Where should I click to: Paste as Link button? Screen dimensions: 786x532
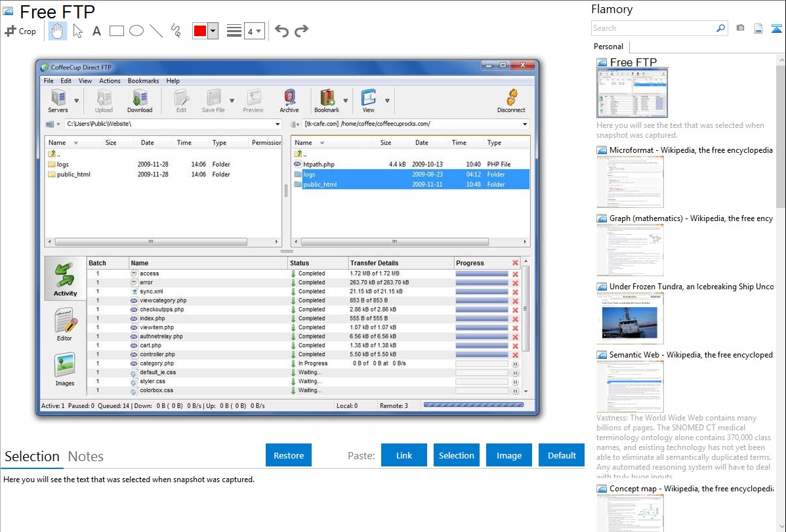point(404,455)
